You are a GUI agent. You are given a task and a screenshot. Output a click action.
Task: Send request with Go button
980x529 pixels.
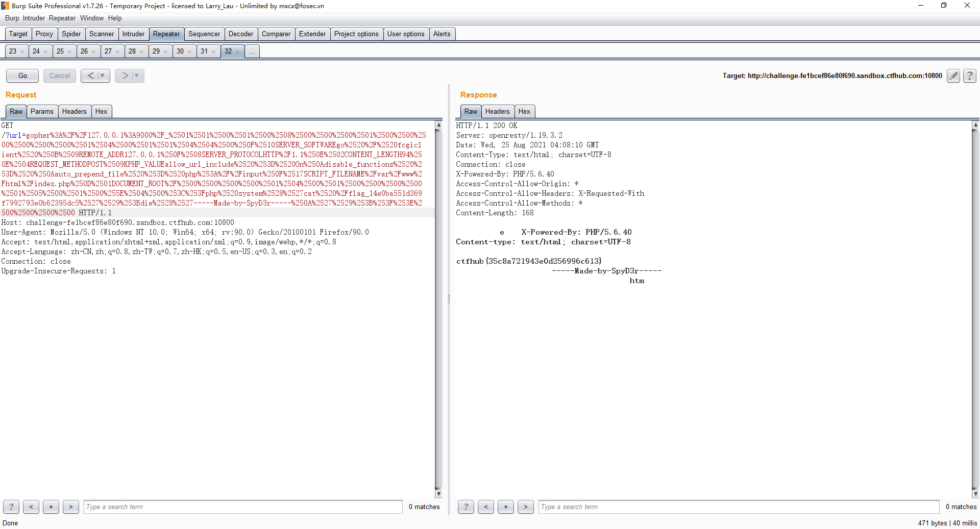point(22,75)
